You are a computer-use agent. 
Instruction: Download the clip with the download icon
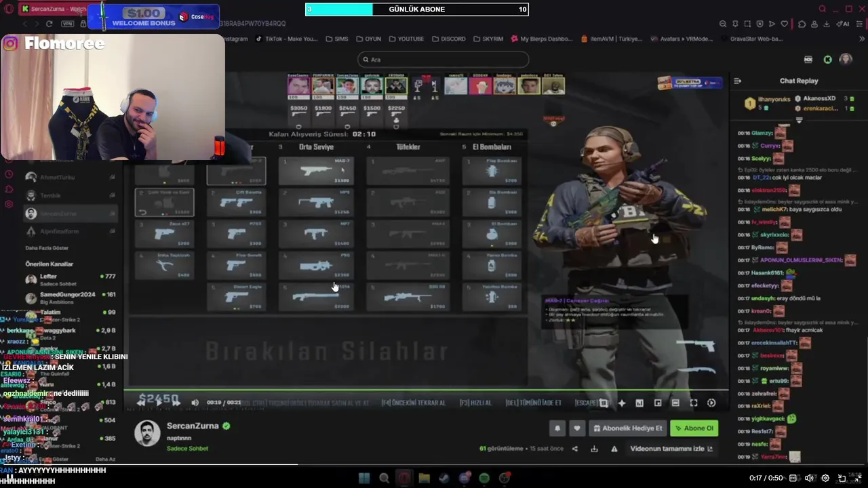click(x=595, y=449)
